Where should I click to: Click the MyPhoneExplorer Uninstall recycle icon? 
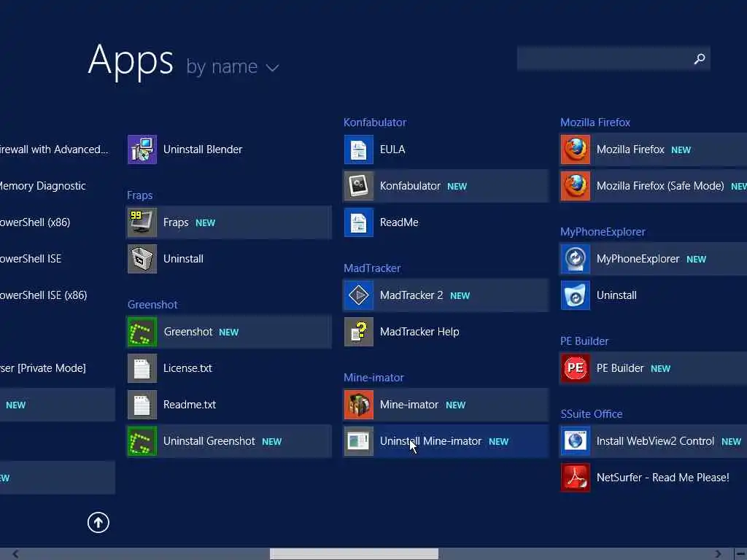(x=576, y=295)
